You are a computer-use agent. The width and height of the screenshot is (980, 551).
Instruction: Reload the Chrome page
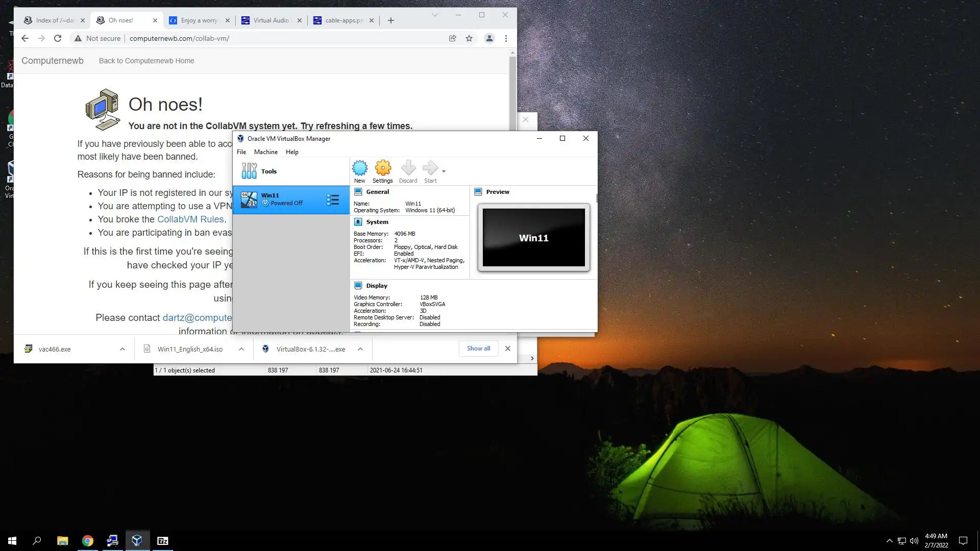[58, 38]
